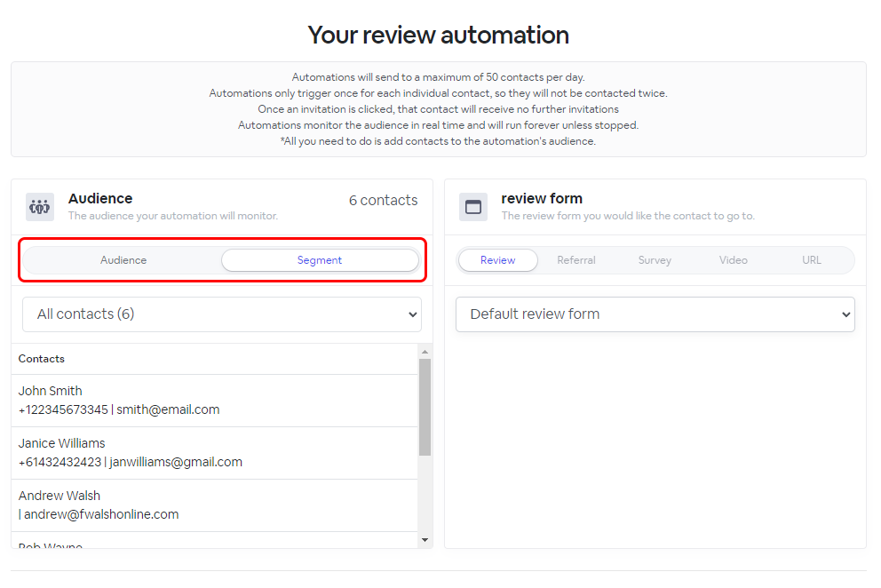Expand the Default review form dropdown

655,314
